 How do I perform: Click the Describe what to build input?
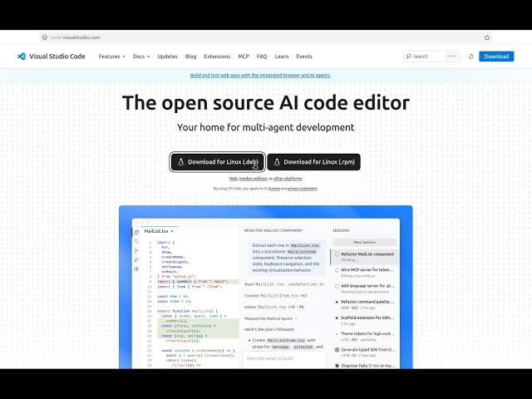[284, 358]
